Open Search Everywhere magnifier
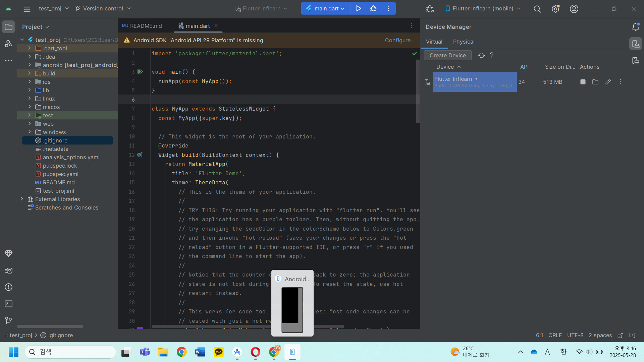This screenshot has height=362, width=644. tap(537, 9)
